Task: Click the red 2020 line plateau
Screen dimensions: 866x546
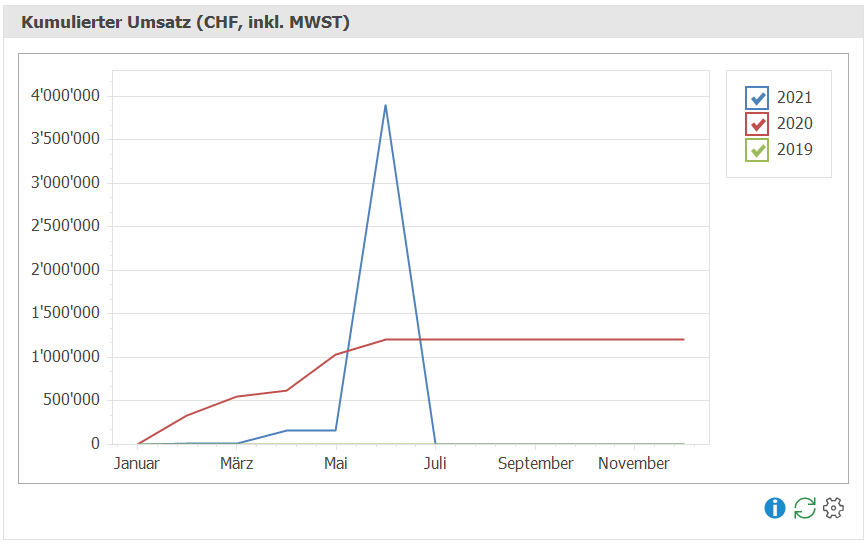Action: 535,340
